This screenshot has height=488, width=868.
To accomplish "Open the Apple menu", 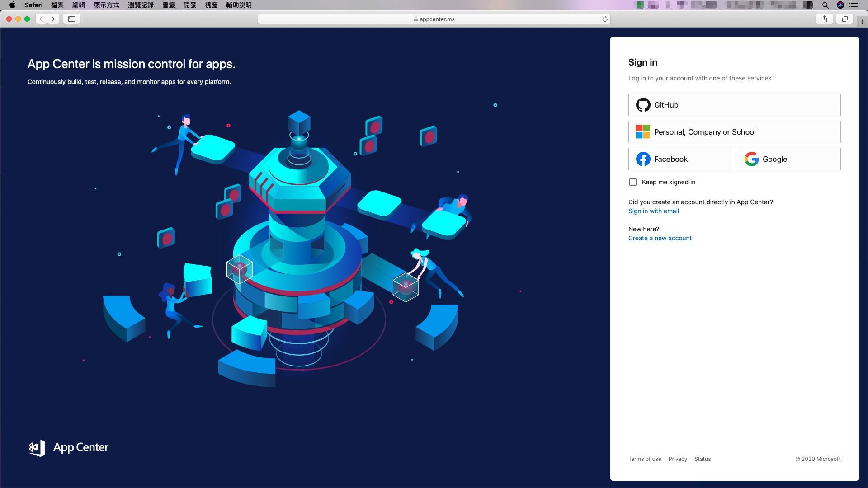I will 13,5.
